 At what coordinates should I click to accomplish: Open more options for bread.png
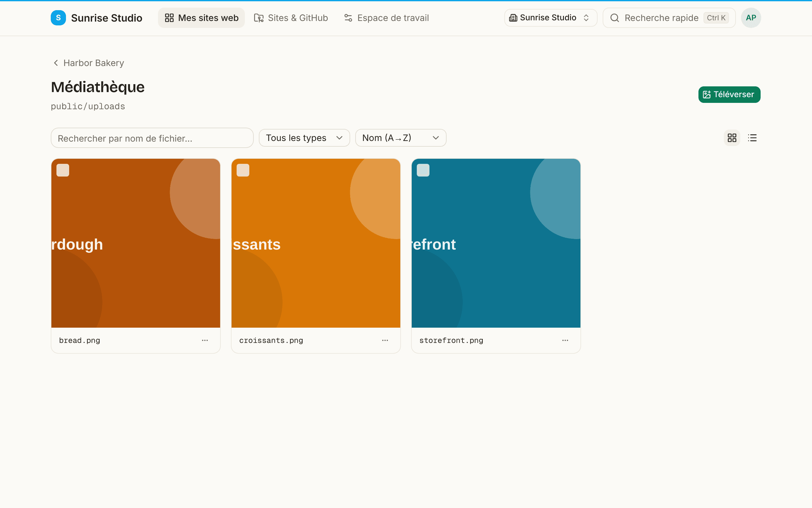[x=205, y=340]
